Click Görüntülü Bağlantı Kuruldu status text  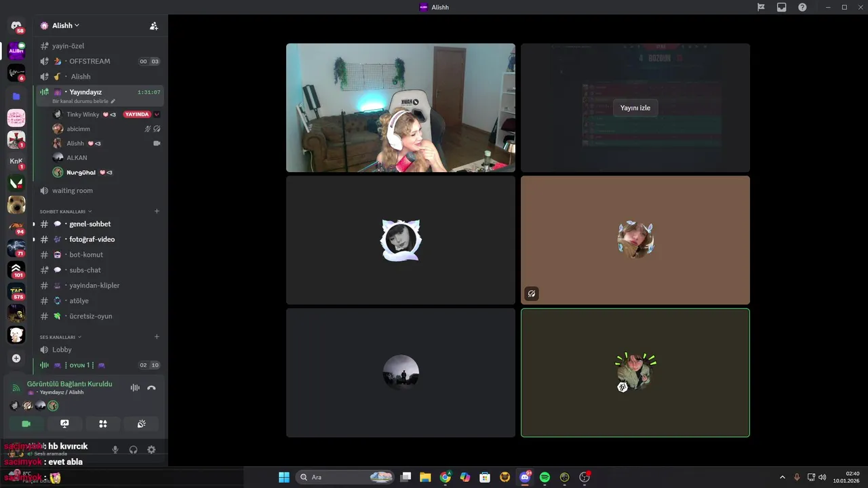(x=70, y=384)
